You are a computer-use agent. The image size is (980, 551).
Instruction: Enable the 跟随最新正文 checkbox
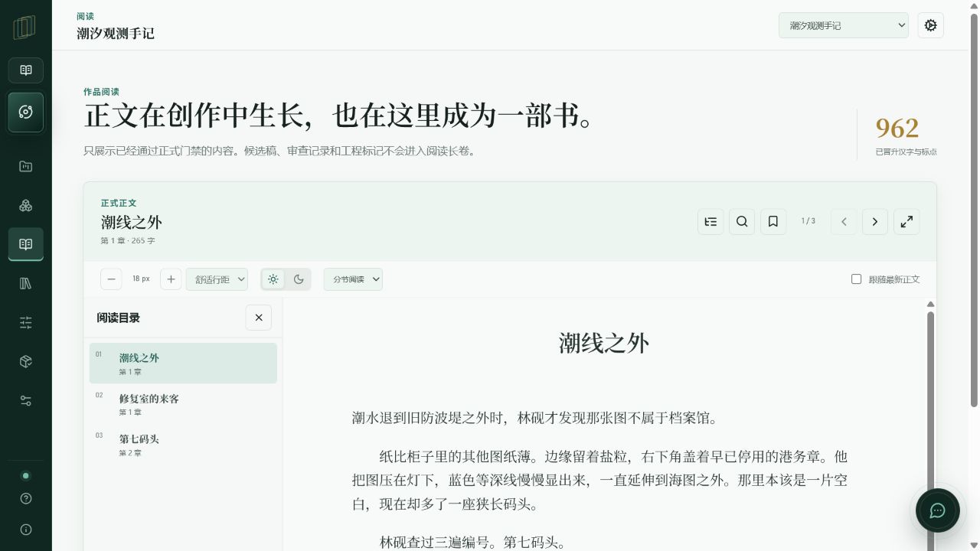857,279
